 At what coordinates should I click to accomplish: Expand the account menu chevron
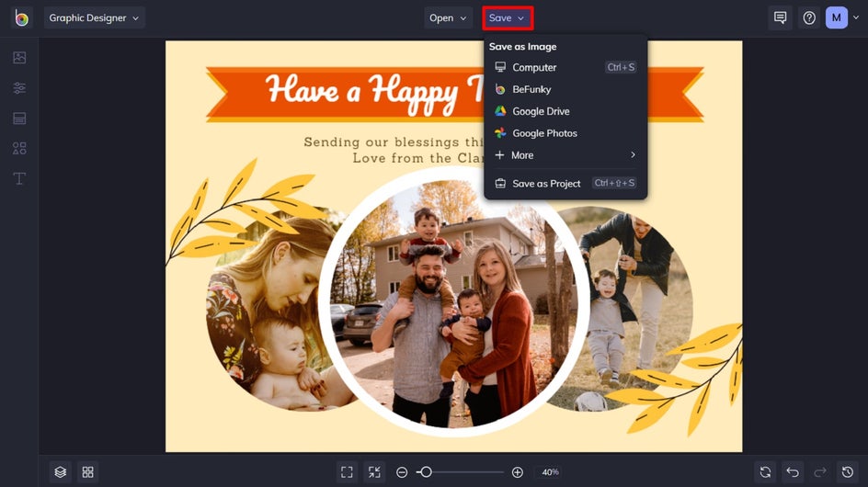tap(856, 17)
